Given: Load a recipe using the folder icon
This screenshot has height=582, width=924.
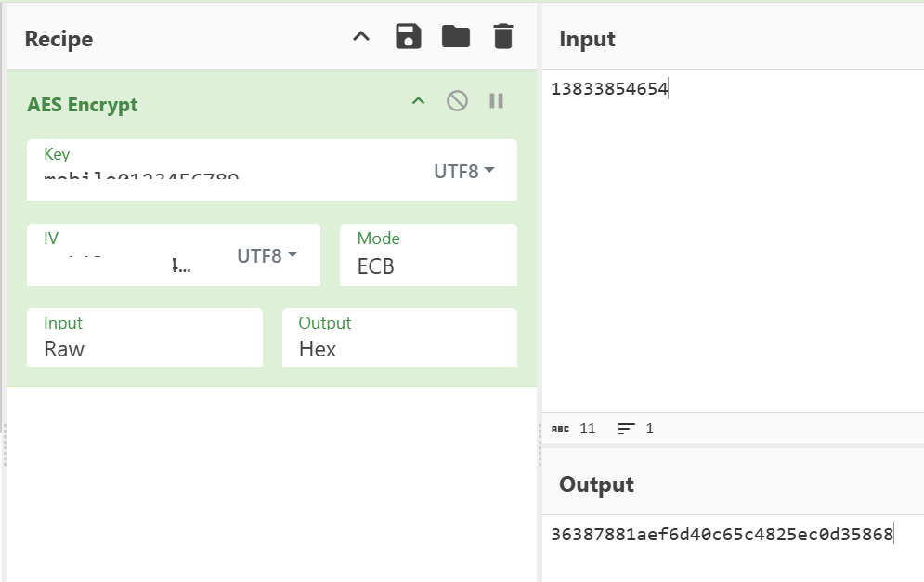Looking at the screenshot, I should 456,36.
